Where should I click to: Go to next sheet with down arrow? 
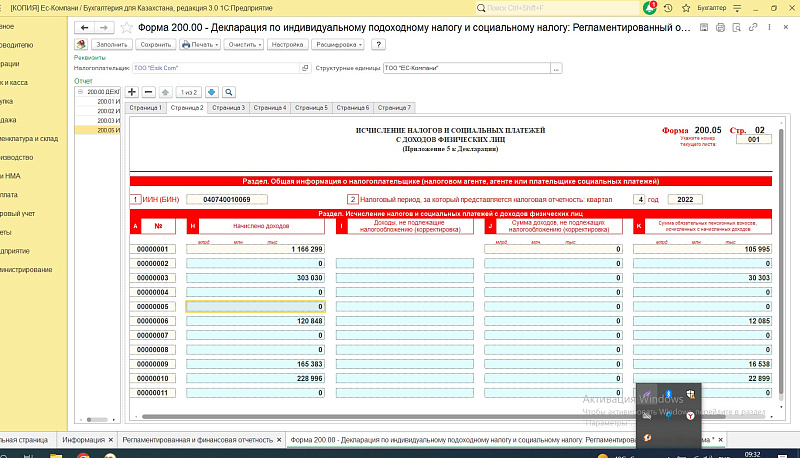[212, 91]
